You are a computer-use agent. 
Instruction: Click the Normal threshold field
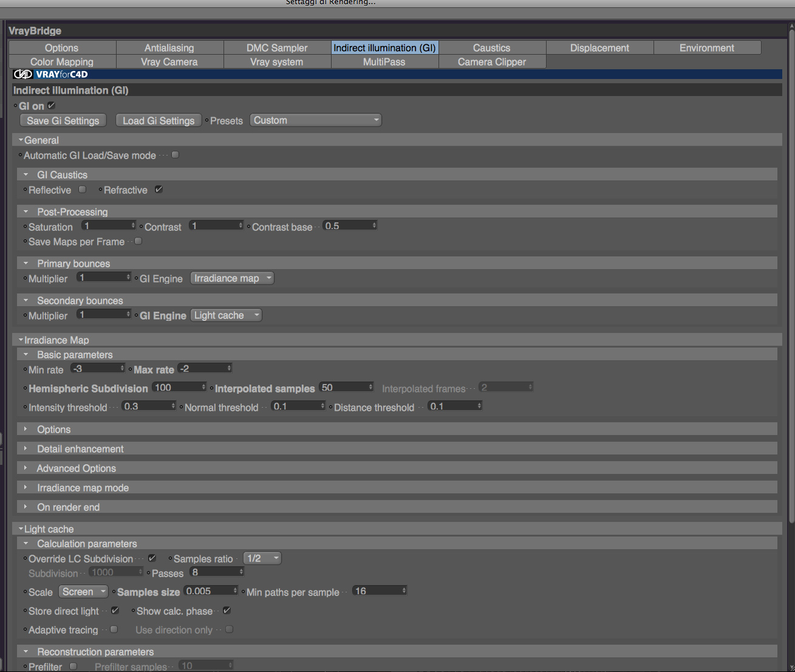299,406
